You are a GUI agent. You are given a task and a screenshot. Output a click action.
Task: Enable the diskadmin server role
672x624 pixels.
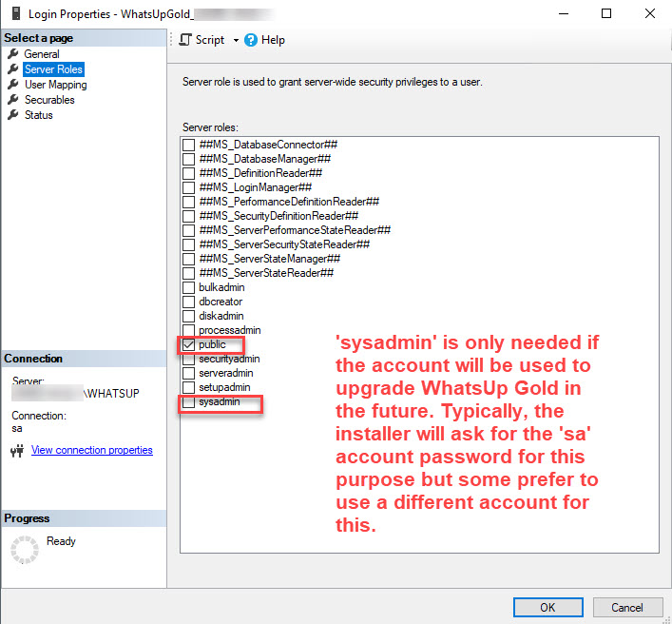pyautogui.click(x=188, y=316)
